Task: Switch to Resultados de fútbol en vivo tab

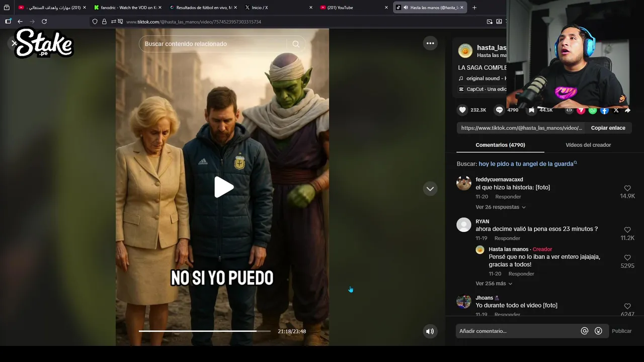Action: (204, 8)
